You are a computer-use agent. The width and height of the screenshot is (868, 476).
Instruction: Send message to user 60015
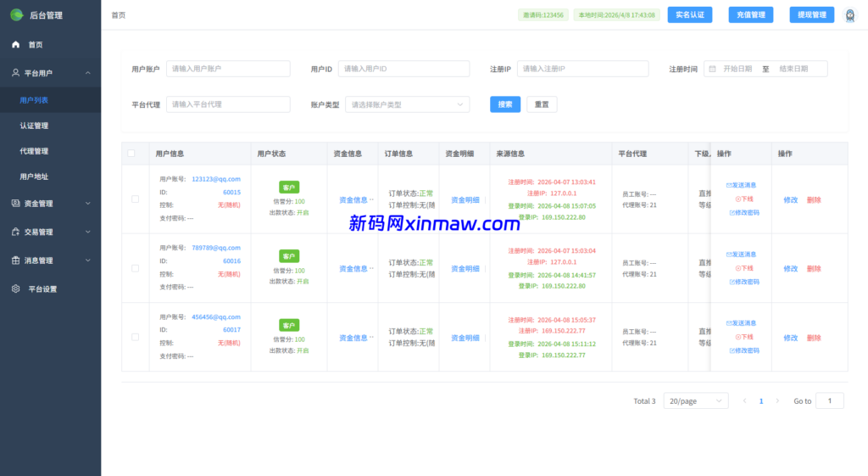[741, 185]
